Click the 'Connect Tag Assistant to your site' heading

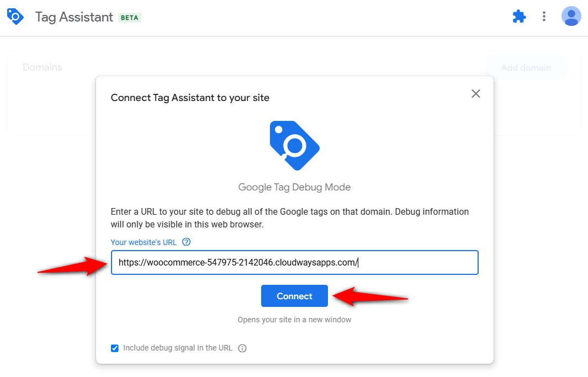coord(190,98)
